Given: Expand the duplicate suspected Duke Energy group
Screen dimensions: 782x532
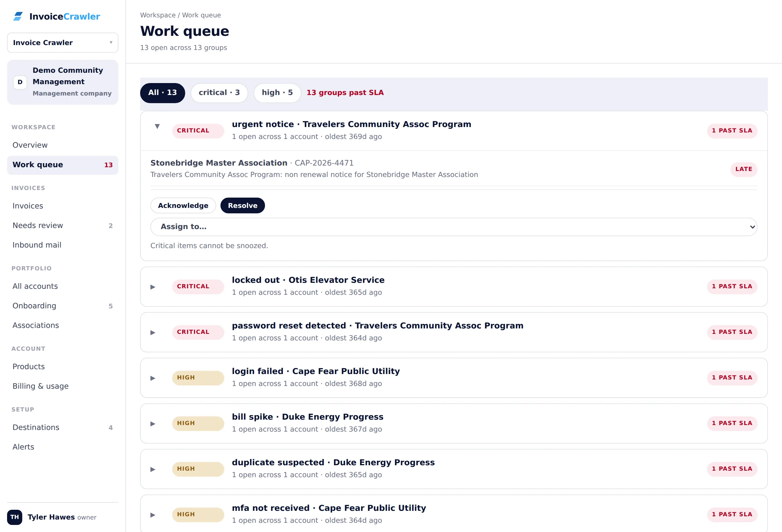Looking at the screenshot, I should pyautogui.click(x=153, y=469).
